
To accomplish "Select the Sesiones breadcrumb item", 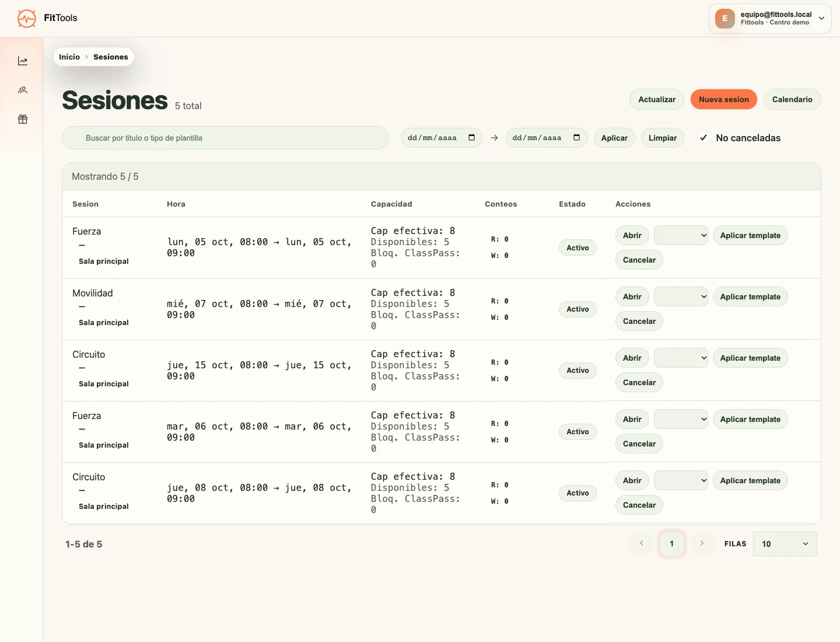I will pos(111,57).
